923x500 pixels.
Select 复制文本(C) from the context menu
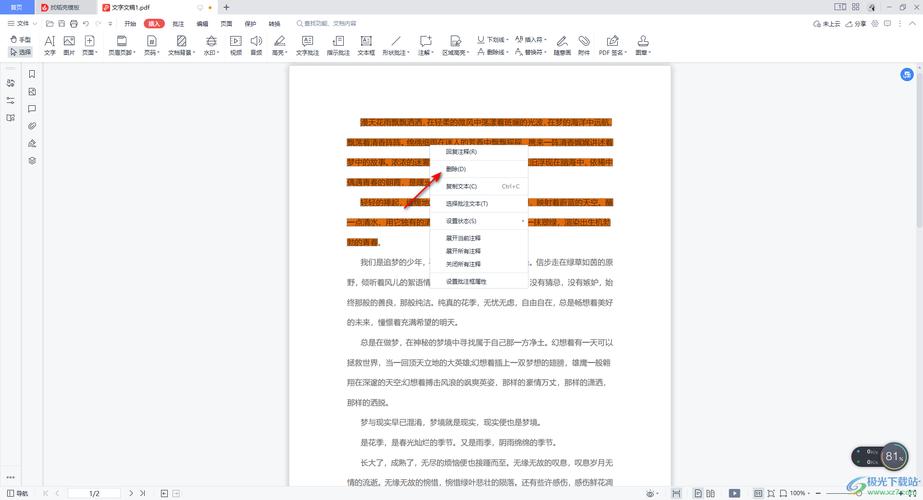point(462,186)
